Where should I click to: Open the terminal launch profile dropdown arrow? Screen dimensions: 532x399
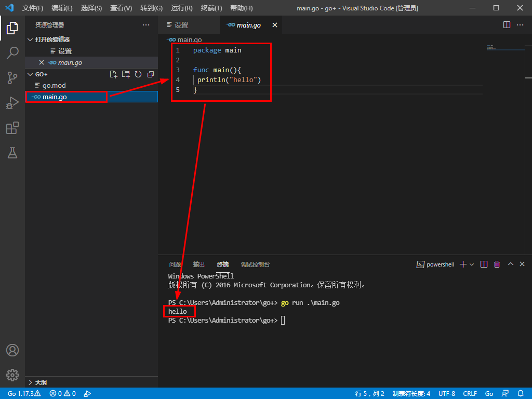[472, 264]
